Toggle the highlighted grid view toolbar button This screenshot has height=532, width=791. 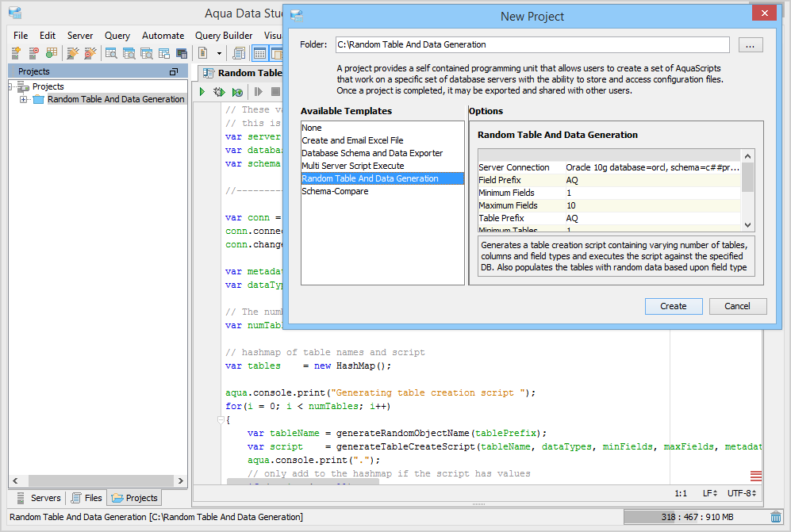pos(259,53)
